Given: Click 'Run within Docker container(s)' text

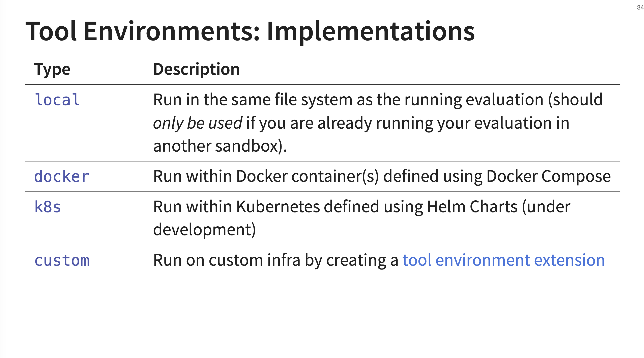Looking at the screenshot, I should 266,176.
